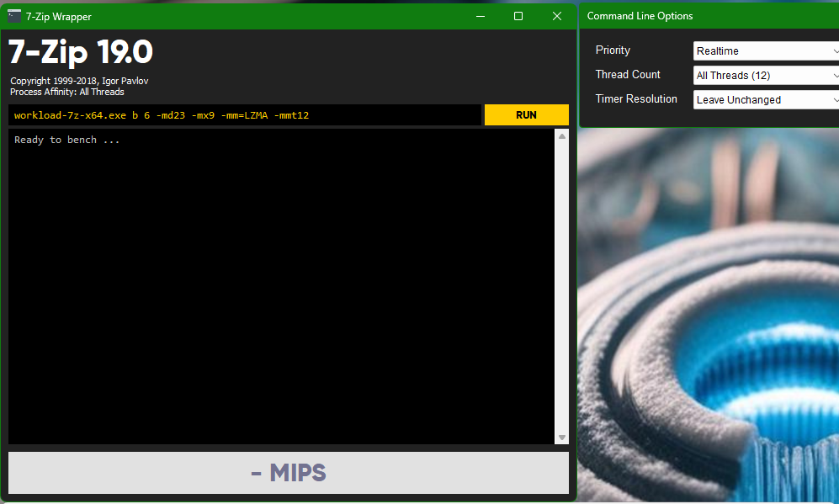Click the Timer Resolution label

pos(636,99)
